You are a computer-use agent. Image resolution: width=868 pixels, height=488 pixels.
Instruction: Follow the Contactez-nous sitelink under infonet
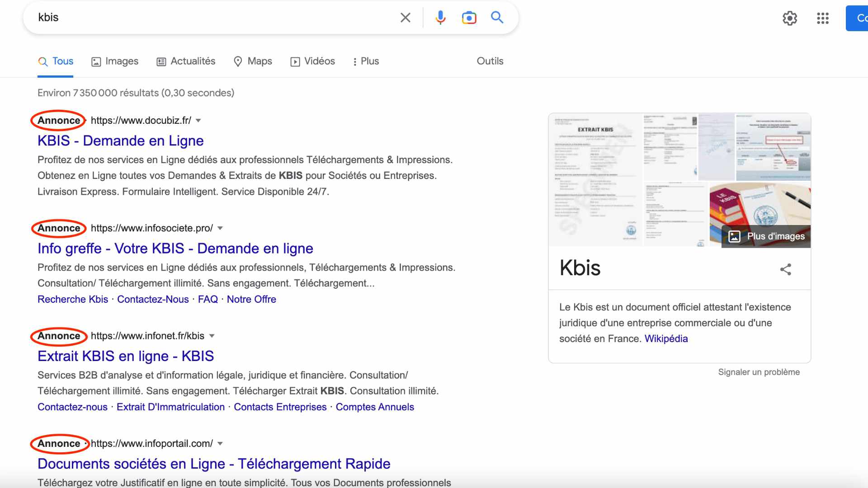tap(72, 407)
